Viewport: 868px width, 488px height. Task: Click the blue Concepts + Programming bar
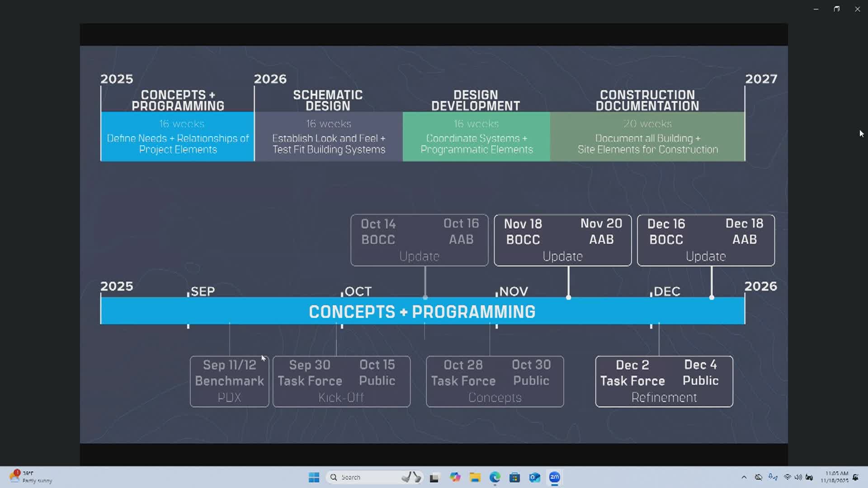click(422, 311)
